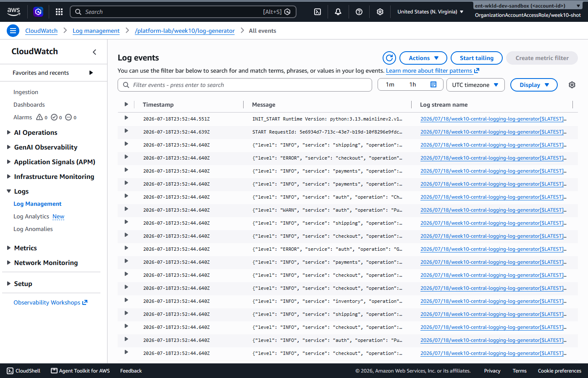Viewport: 588px width, 378px height.
Task: Open the notifications bell
Action: pos(338,12)
